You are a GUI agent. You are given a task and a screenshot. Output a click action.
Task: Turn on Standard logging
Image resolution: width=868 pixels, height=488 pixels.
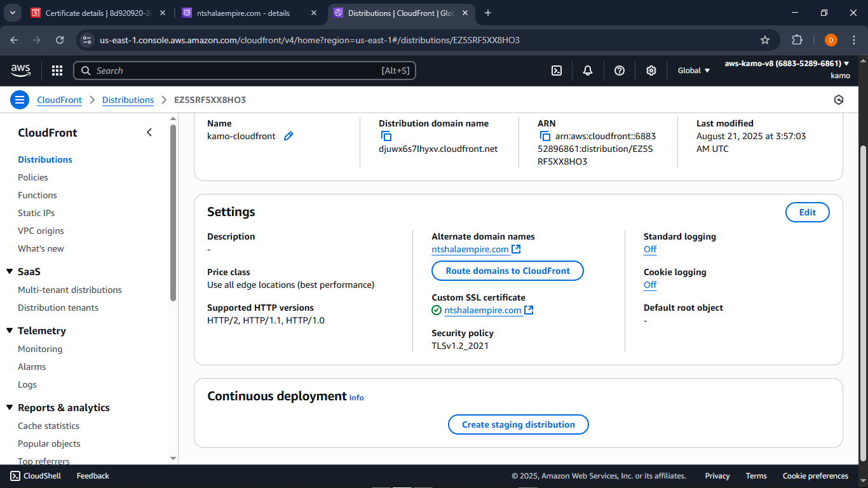pyautogui.click(x=649, y=249)
